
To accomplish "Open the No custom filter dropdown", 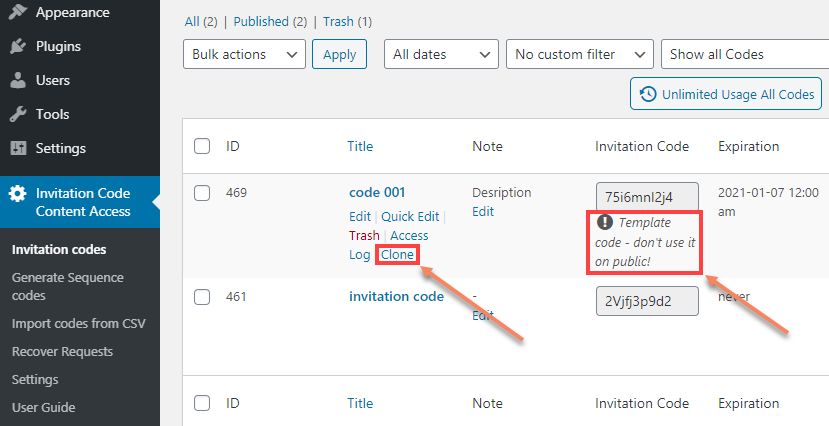I will 579,54.
